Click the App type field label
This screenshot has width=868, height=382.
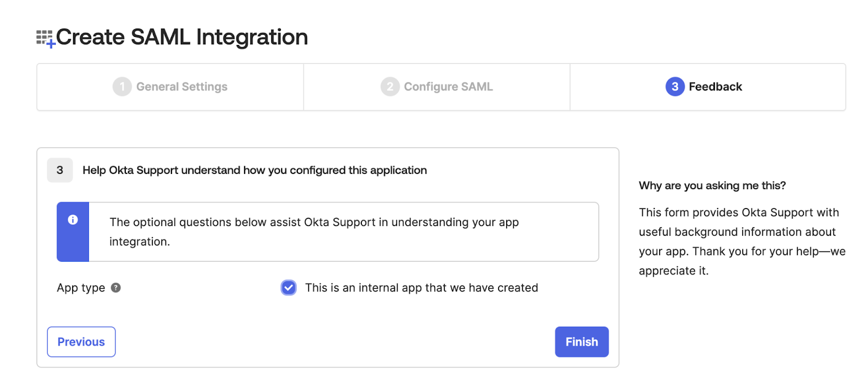pyautogui.click(x=81, y=288)
